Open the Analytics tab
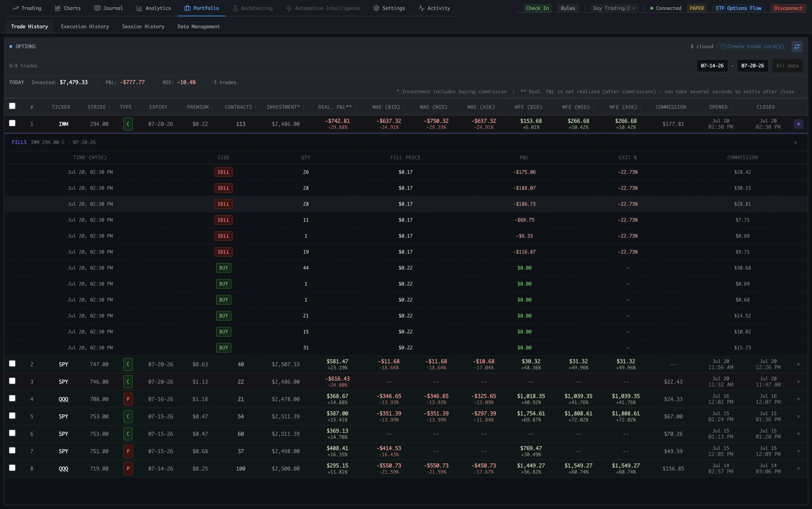812x509 pixels. tap(154, 8)
